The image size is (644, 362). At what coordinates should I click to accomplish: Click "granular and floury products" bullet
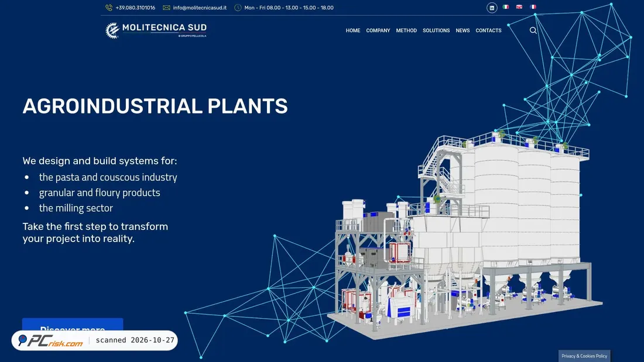[x=100, y=192]
